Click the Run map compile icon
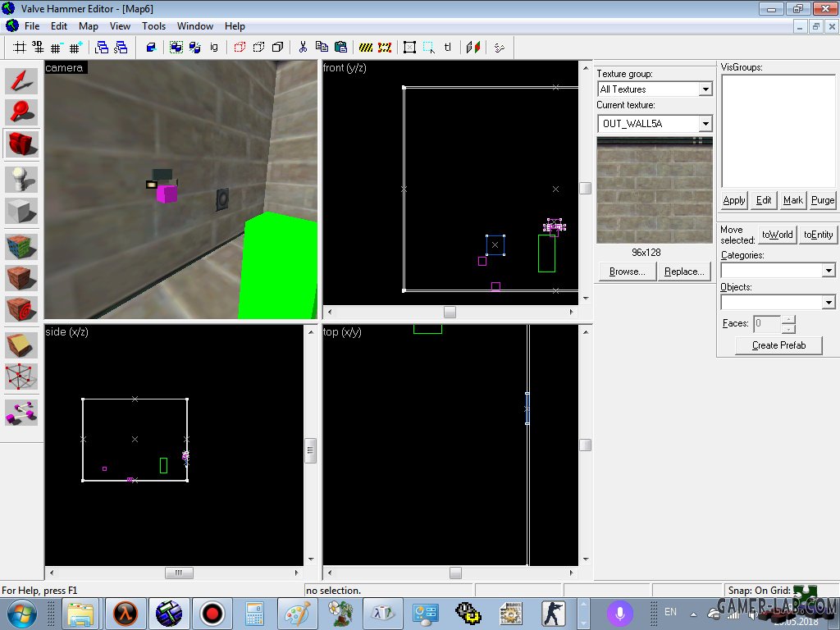 click(x=500, y=48)
